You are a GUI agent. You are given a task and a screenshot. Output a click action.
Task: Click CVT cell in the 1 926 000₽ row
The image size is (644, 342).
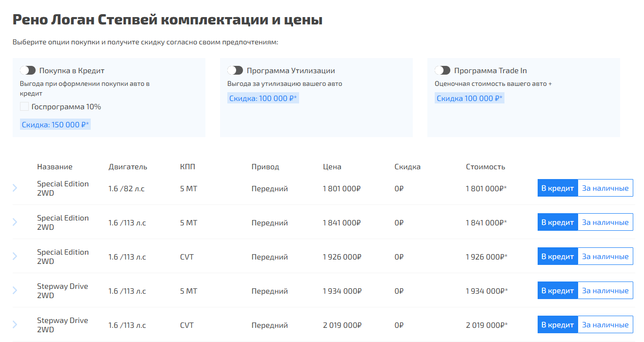click(187, 257)
